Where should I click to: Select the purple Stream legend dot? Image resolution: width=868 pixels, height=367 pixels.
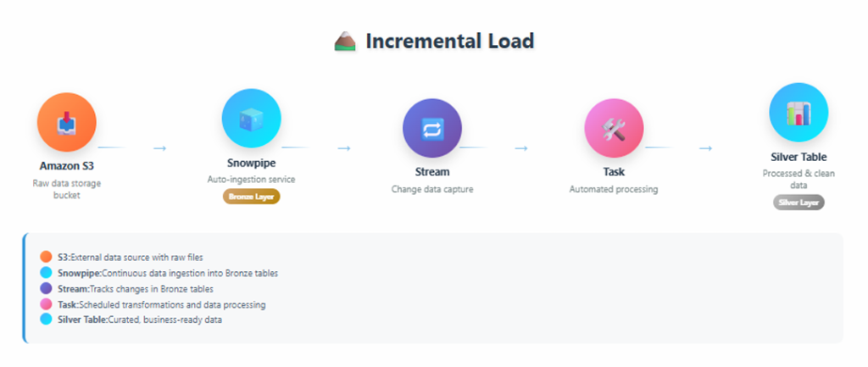(45, 288)
